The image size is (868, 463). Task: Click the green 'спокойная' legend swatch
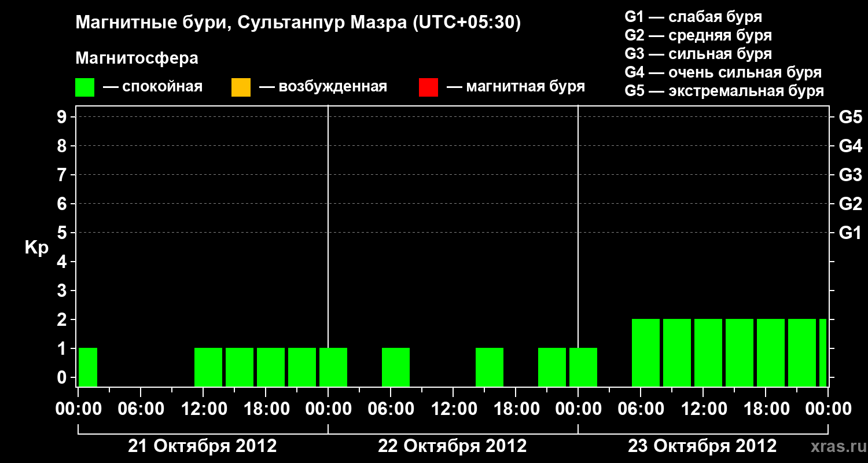point(84,87)
